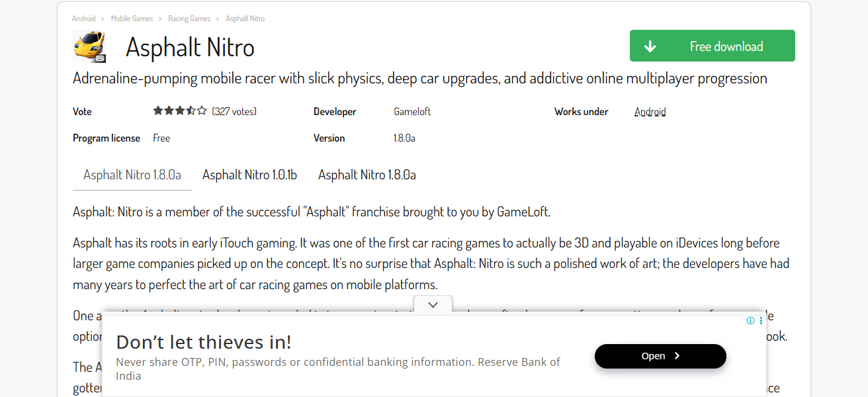
Task: Switch to the Asphalt Nitro 1.0.1b tab
Action: coord(249,174)
